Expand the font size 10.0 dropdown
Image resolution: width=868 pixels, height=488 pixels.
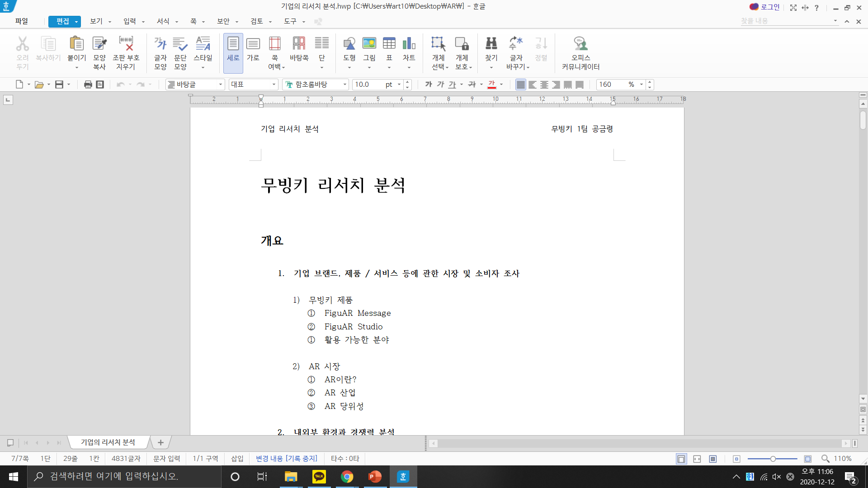pyautogui.click(x=399, y=84)
